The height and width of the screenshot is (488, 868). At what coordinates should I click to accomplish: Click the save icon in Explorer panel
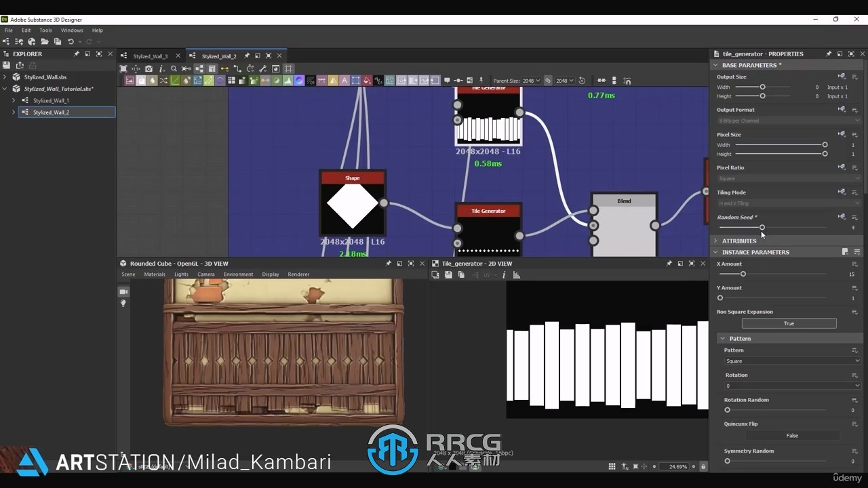click(6, 65)
